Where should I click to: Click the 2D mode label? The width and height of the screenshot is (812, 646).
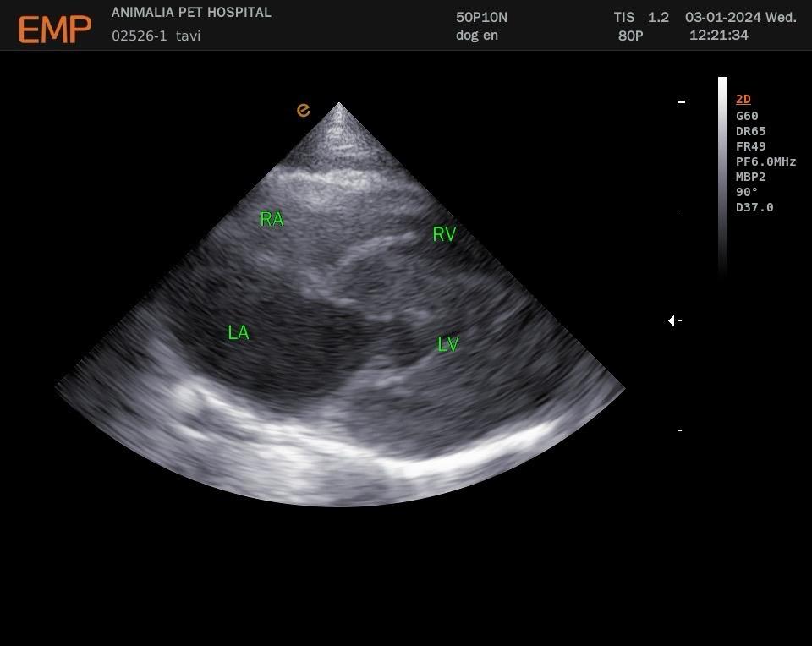[x=743, y=99]
